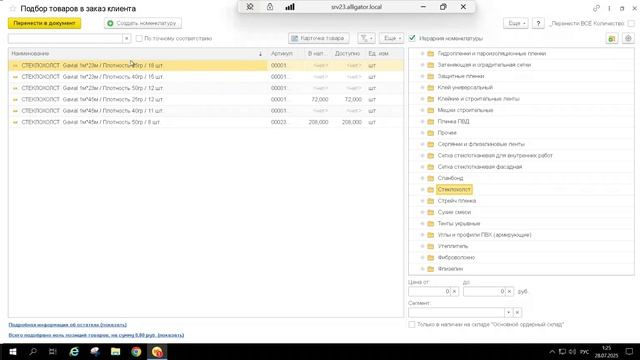Select 'Затеняющая и оградительная сетки' folder
The height and width of the screenshot is (360, 640).
(484, 65)
